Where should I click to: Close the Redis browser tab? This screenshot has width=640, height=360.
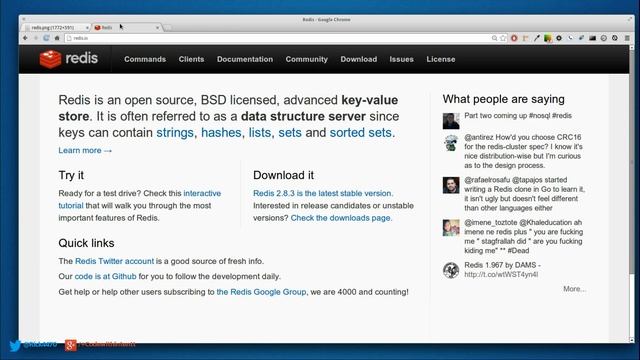tap(157, 28)
